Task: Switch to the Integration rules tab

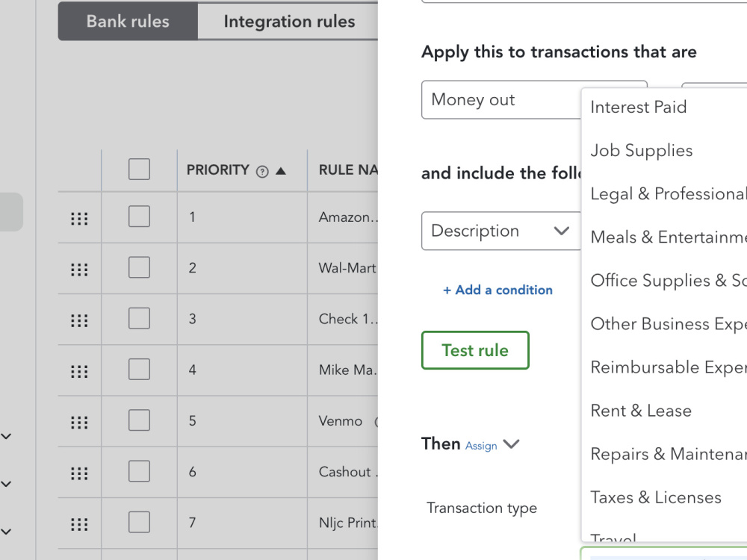Action: (x=288, y=22)
